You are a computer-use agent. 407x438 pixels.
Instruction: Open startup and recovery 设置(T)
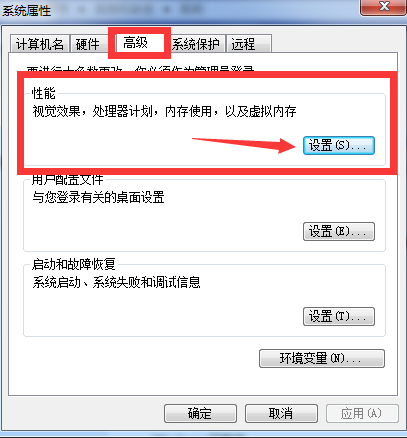[339, 316]
